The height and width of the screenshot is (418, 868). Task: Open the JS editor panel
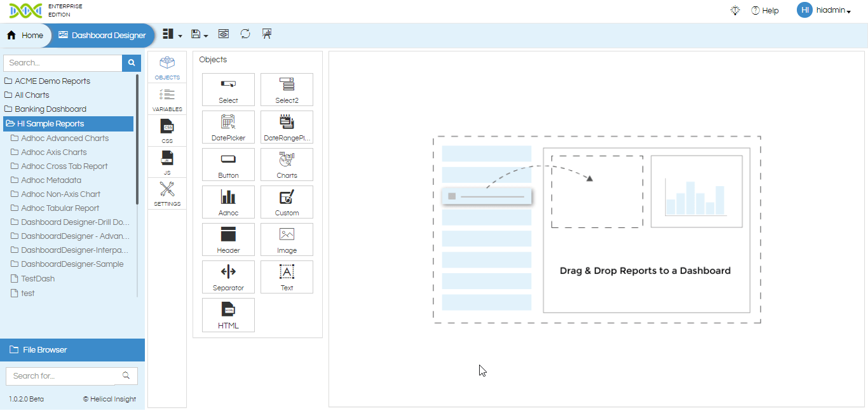(x=167, y=163)
